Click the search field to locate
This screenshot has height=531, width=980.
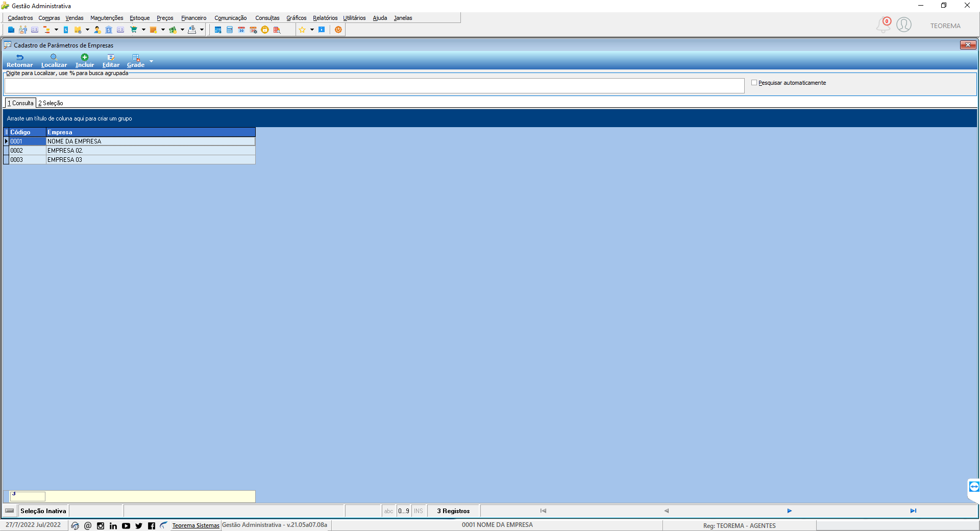click(374, 86)
